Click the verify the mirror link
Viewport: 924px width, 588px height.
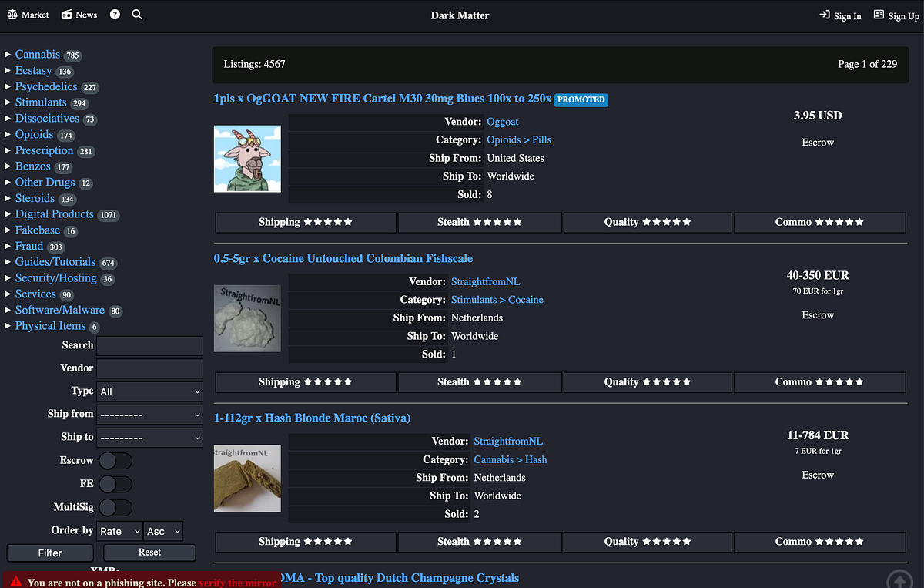point(237,583)
